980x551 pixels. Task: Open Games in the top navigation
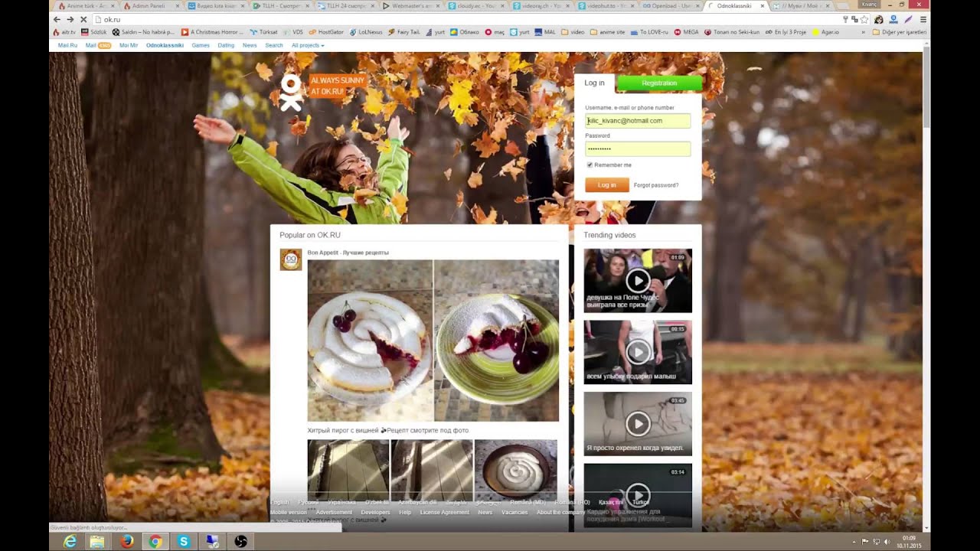click(x=201, y=45)
